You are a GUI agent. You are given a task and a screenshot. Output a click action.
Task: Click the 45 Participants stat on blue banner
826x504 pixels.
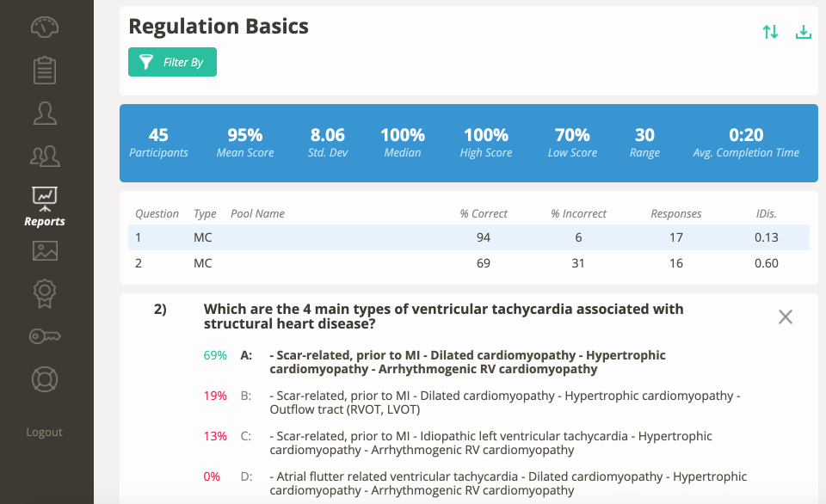159,142
